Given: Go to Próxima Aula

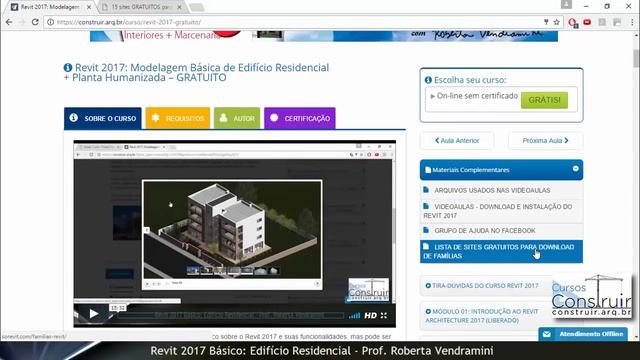Looking at the screenshot, I should point(545,140).
